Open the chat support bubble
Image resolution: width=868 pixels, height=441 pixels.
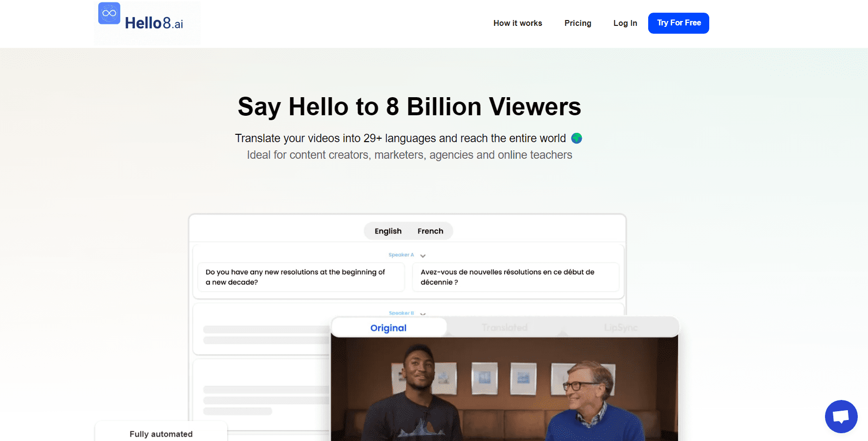841,416
